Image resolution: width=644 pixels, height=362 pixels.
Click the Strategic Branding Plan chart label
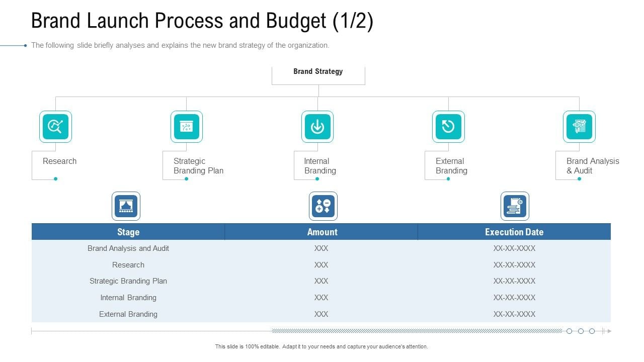point(198,166)
